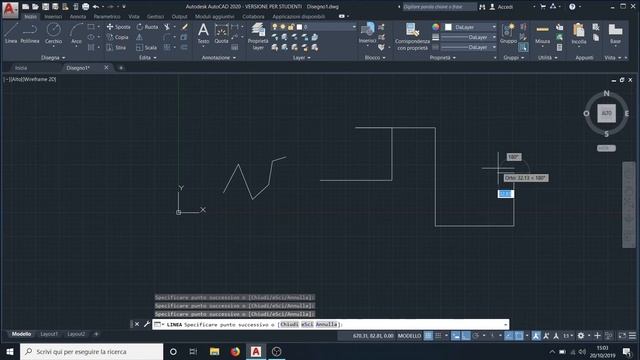The width and height of the screenshot is (640, 360).
Task: Open the AutoCAD application menu logo
Action: (x=10, y=10)
